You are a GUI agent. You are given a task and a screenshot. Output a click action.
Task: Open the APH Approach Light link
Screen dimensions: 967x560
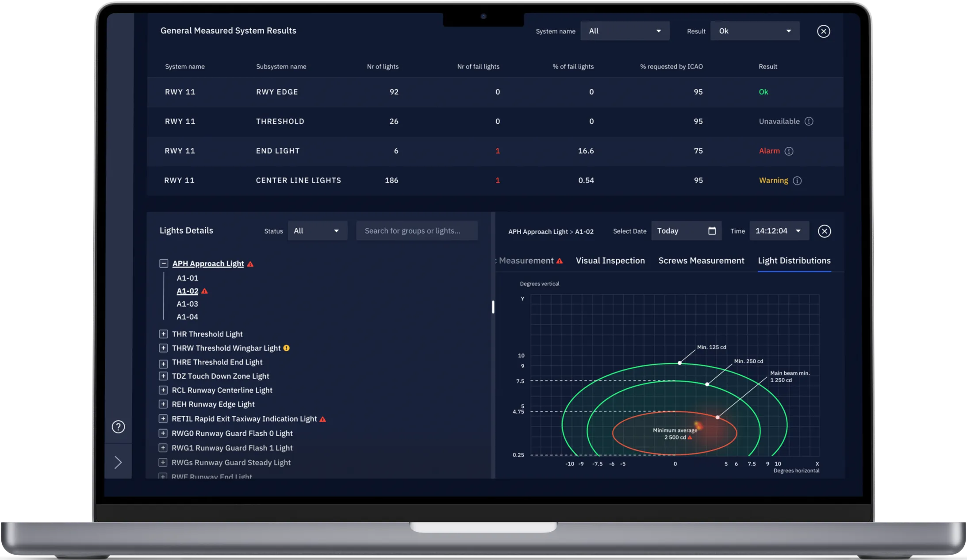coord(208,264)
